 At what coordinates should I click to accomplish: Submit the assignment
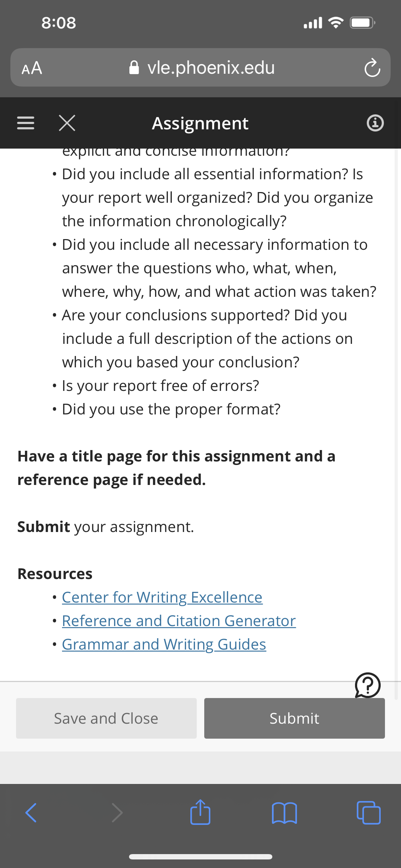coord(294,718)
